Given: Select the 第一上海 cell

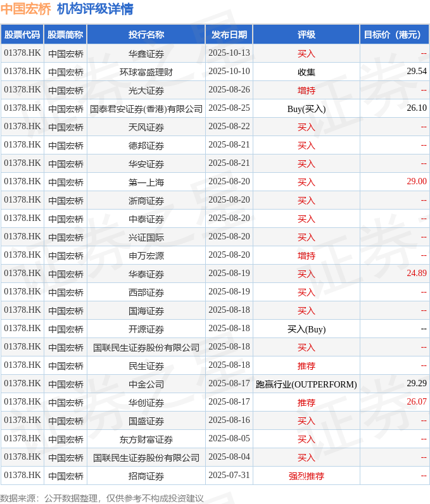Looking at the screenshot, I should [x=146, y=182].
